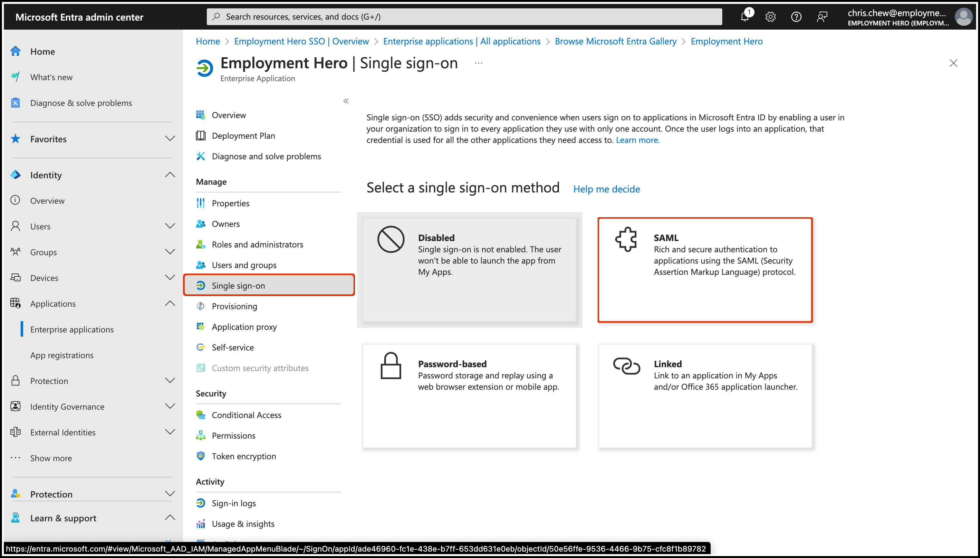Expand the Favorites section
The height and width of the screenshot is (558, 980).
(170, 139)
